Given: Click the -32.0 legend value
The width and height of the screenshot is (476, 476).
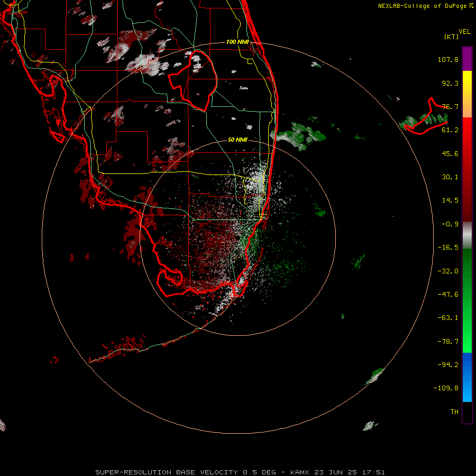Looking at the screenshot, I should click(448, 271).
